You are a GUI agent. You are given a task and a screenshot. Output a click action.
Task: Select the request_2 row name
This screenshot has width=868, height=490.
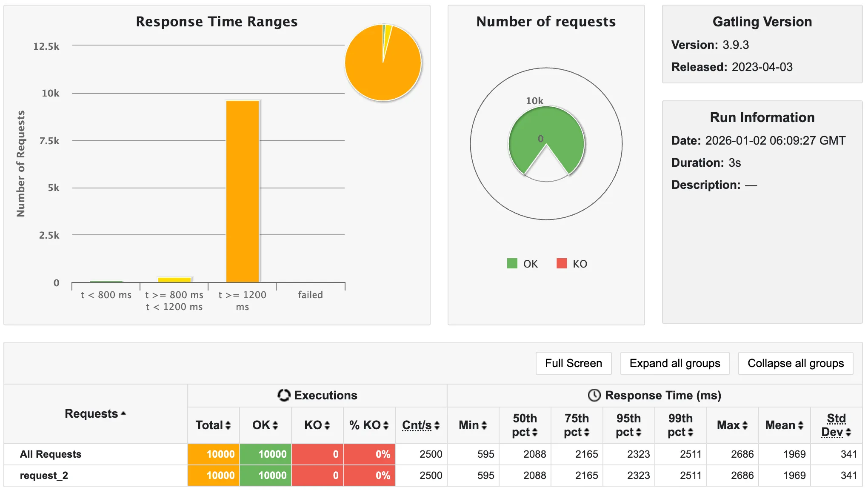click(x=44, y=476)
